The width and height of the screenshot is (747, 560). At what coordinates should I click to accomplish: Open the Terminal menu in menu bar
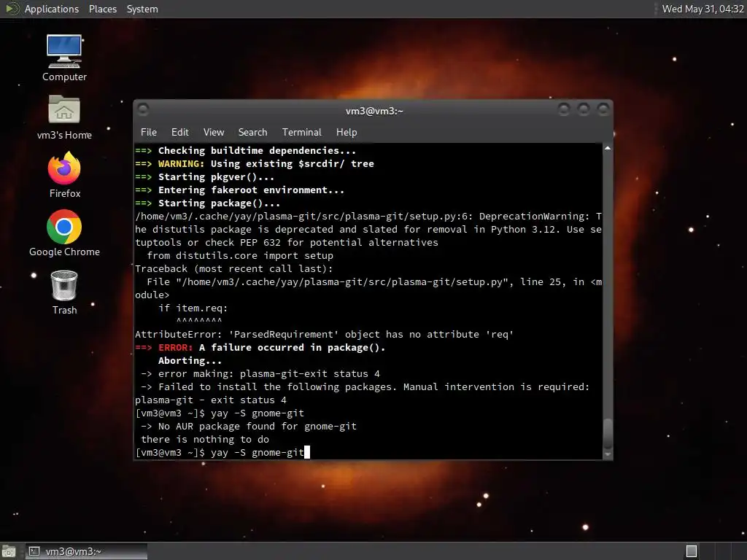tap(301, 132)
